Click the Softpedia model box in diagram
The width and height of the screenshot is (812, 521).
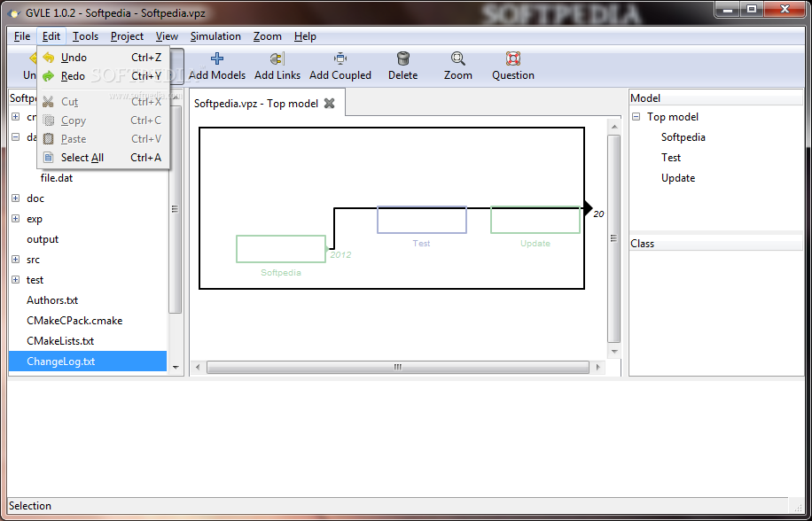click(x=281, y=249)
